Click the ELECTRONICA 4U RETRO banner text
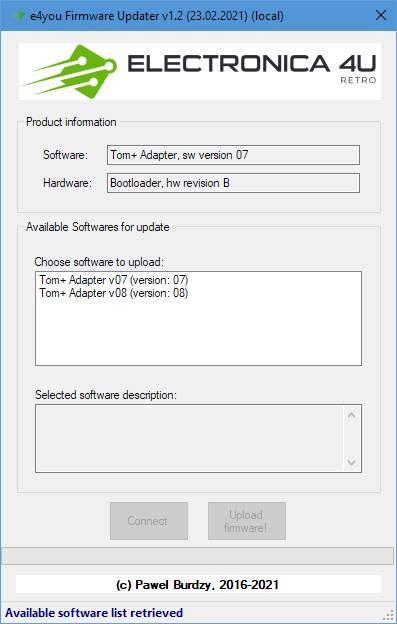397x624 pixels. coord(251,68)
